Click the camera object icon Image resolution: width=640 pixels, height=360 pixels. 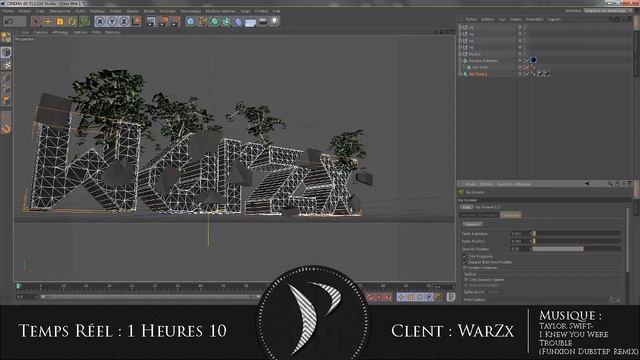pos(263,21)
